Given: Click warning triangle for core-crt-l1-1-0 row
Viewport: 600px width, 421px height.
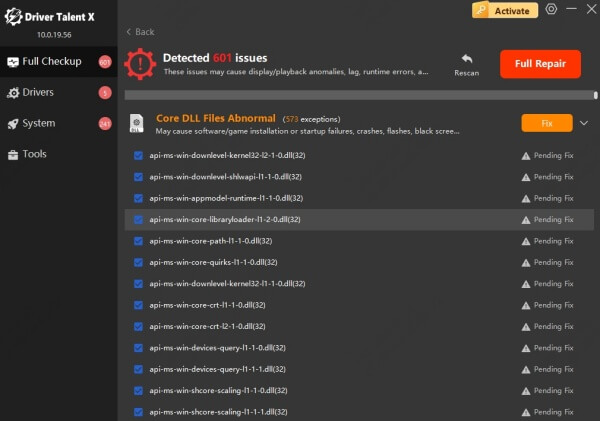Looking at the screenshot, I should click(526, 305).
